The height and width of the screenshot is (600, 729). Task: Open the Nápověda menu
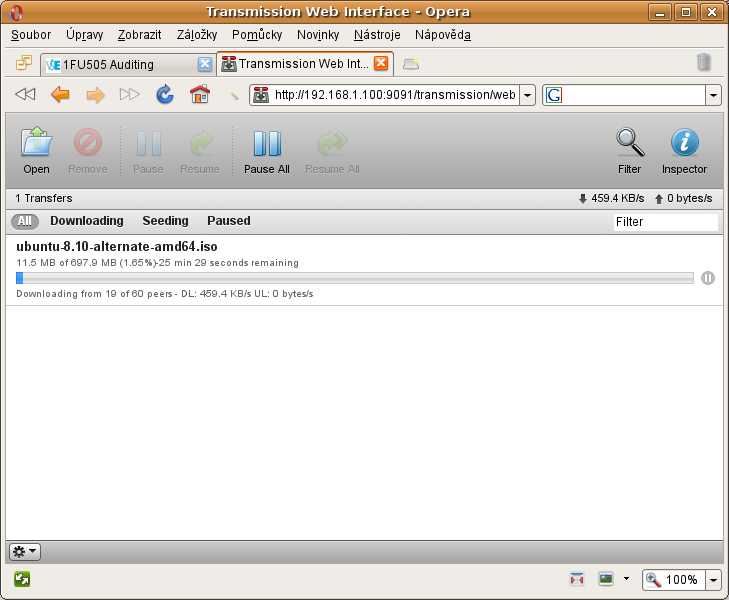(443, 35)
